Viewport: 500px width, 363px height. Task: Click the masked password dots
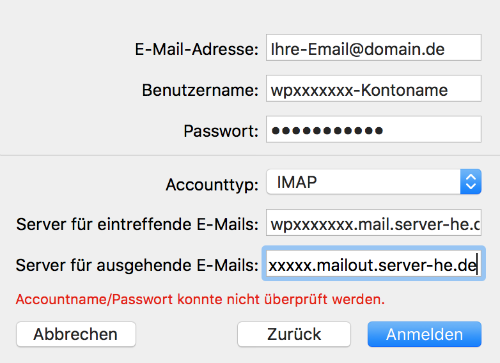[x=327, y=130]
